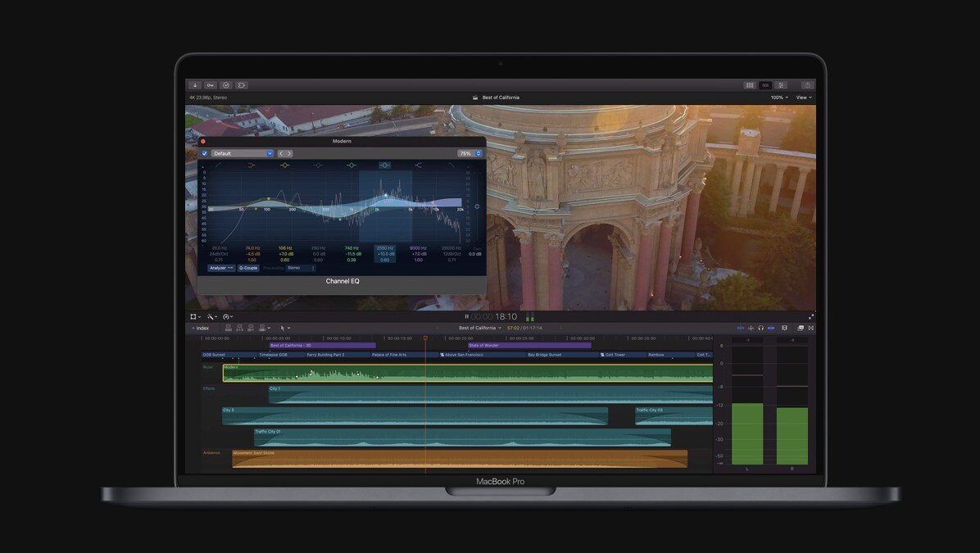
Task: Open the Processing Stereo dropdown in Channel EQ
Action: pyautogui.click(x=301, y=268)
